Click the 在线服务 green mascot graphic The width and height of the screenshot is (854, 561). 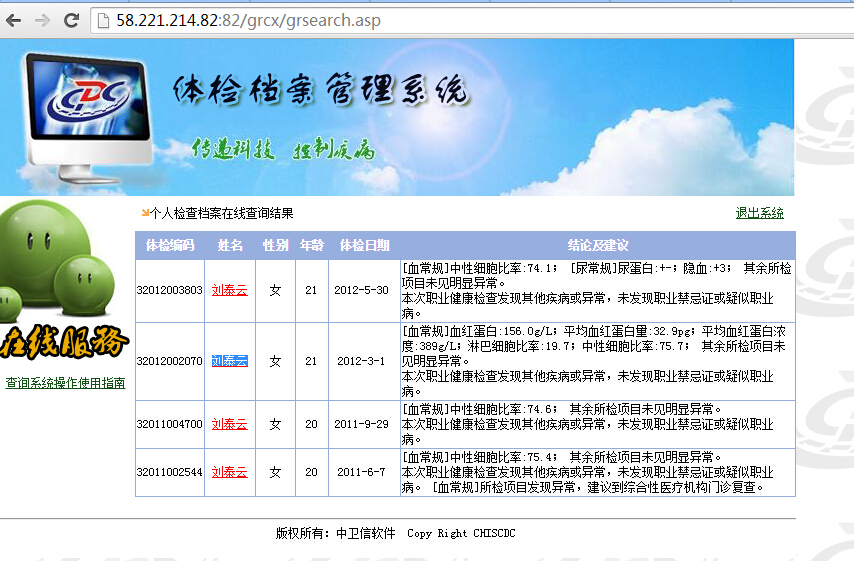63,280
